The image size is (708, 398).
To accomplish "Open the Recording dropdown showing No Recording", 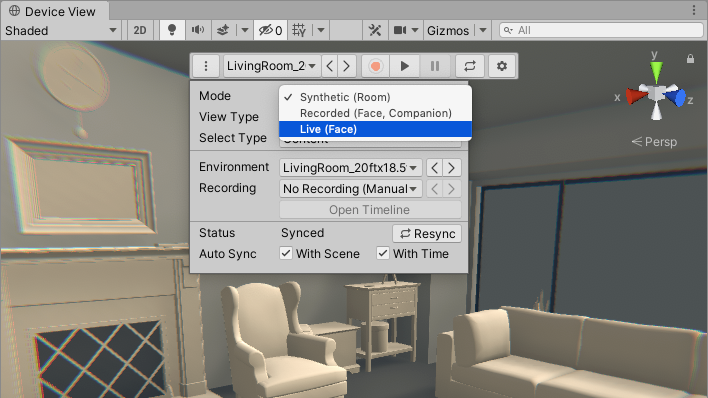I will (351, 188).
